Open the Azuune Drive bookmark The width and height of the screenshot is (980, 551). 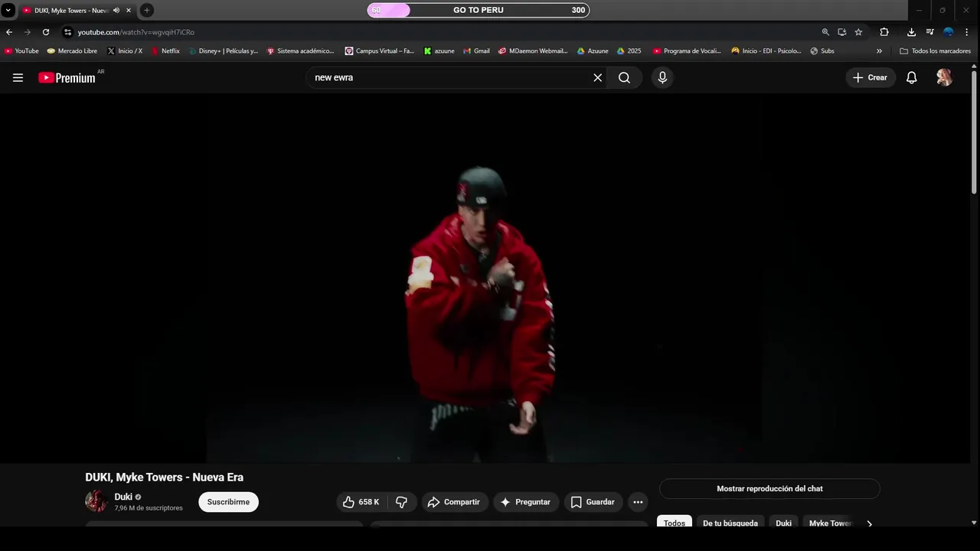(593, 51)
